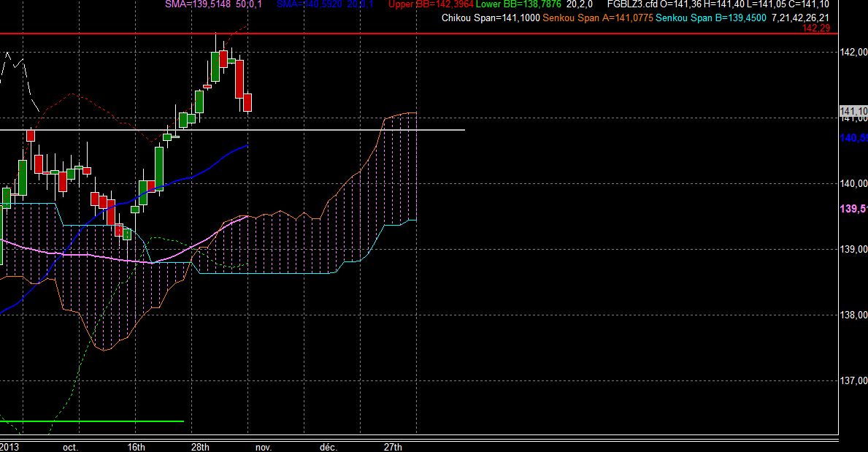Image resolution: width=868 pixels, height=452 pixels.
Task: Click the H=141,40 high value
Action: (x=723, y=4)
